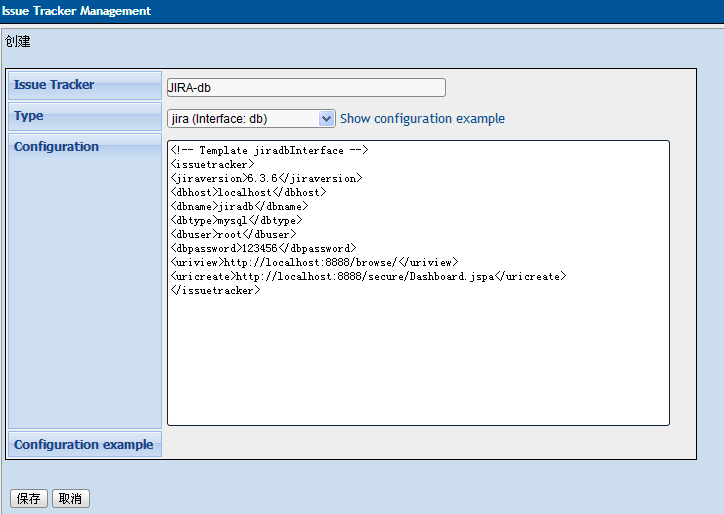Screen dimensions: 724x514
Task: Click the uricreate Dashboard.jspa URL line
Action: (368, 276)
